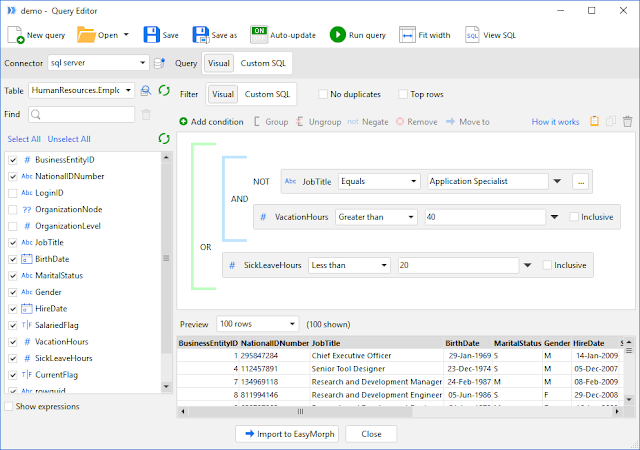The image size is (640, 450).
Task: Click the Fit width icon
Action: pyautogui.click(x=407, y=35)
